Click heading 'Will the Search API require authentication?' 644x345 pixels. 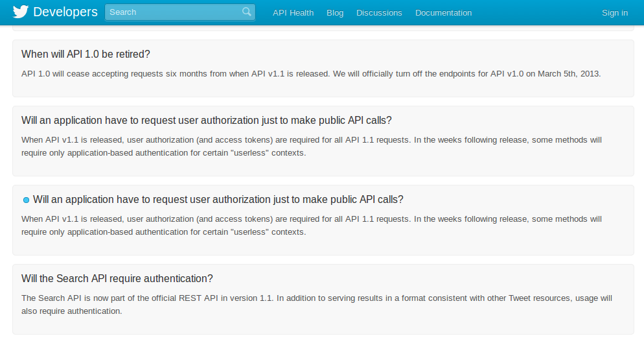117,279
